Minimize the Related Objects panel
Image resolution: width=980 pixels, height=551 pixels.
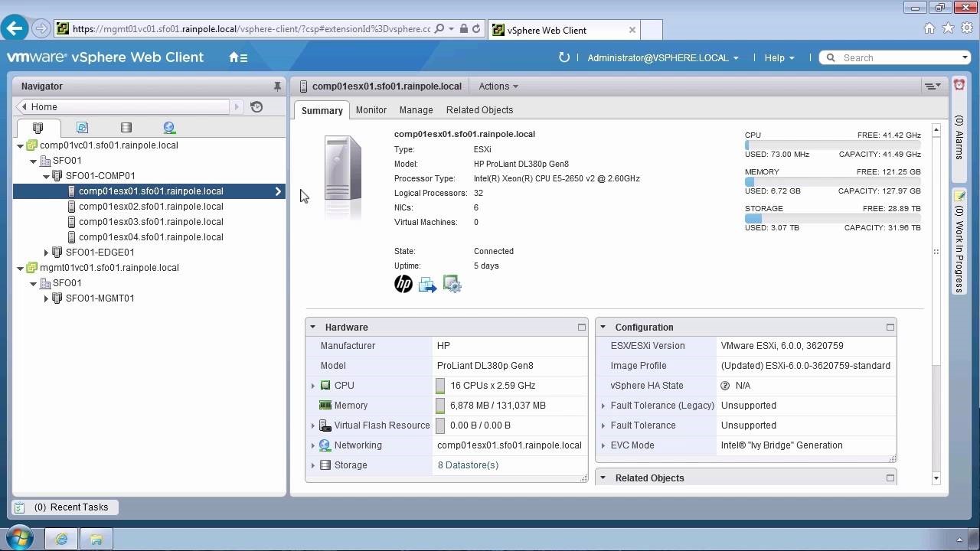(x=890, y=478)
